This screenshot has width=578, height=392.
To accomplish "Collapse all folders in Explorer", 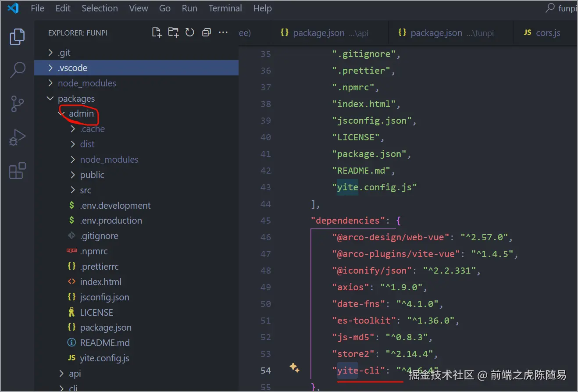I will [206, 32].
